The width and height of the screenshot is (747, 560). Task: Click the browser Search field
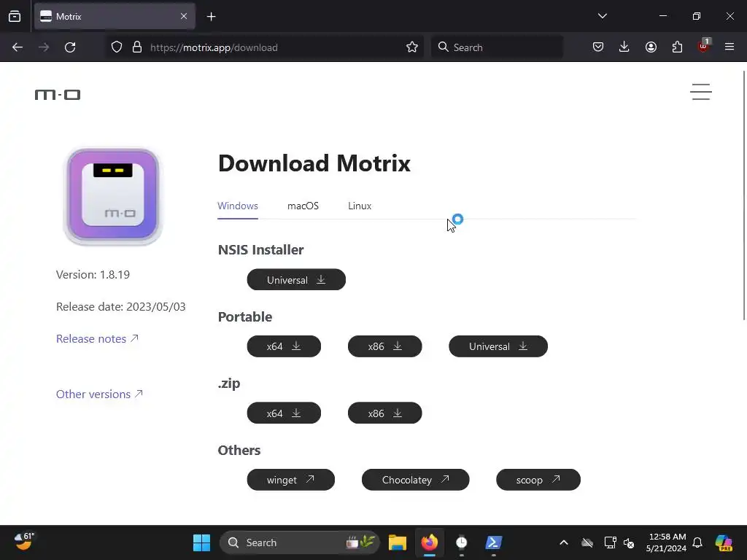click(497, 47)
